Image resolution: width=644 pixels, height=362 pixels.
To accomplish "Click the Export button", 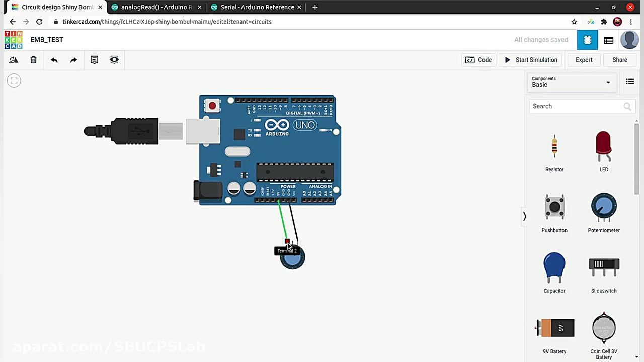I will (x=584, y=60).
